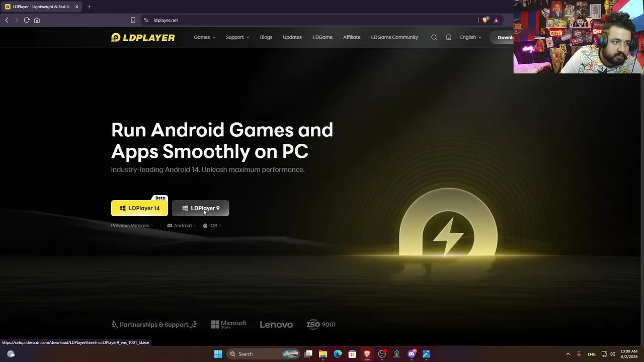The image size is (644, 362).
Task: Click the ISO 9001 badge
Action: (321, 324)
